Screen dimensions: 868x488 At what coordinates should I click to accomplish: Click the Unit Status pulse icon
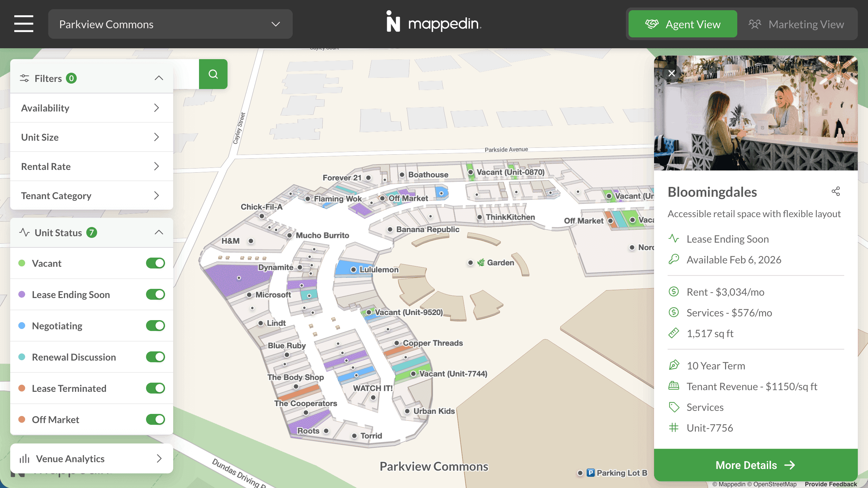24,232
